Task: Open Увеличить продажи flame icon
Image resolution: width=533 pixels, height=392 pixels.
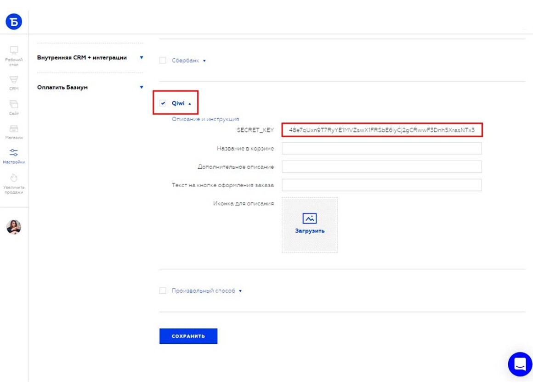Action: click(x=14, y=177)
